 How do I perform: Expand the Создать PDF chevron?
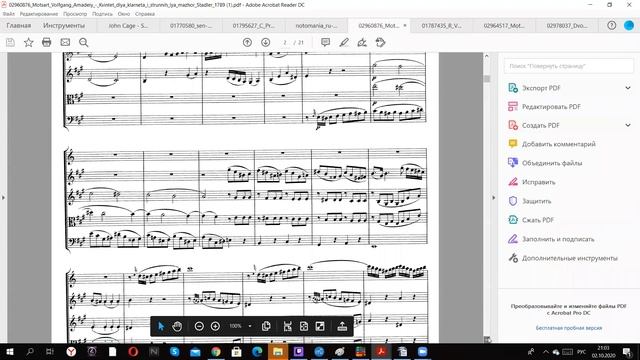628,125
